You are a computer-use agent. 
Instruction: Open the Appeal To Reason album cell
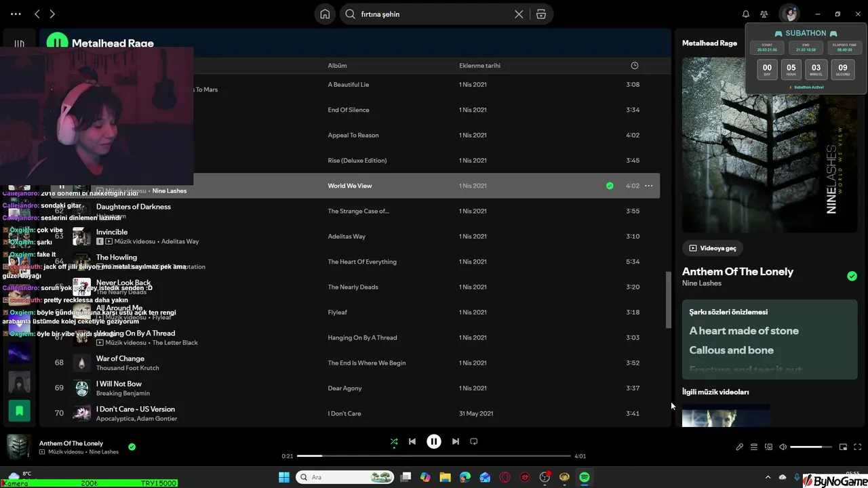(353, 136)
